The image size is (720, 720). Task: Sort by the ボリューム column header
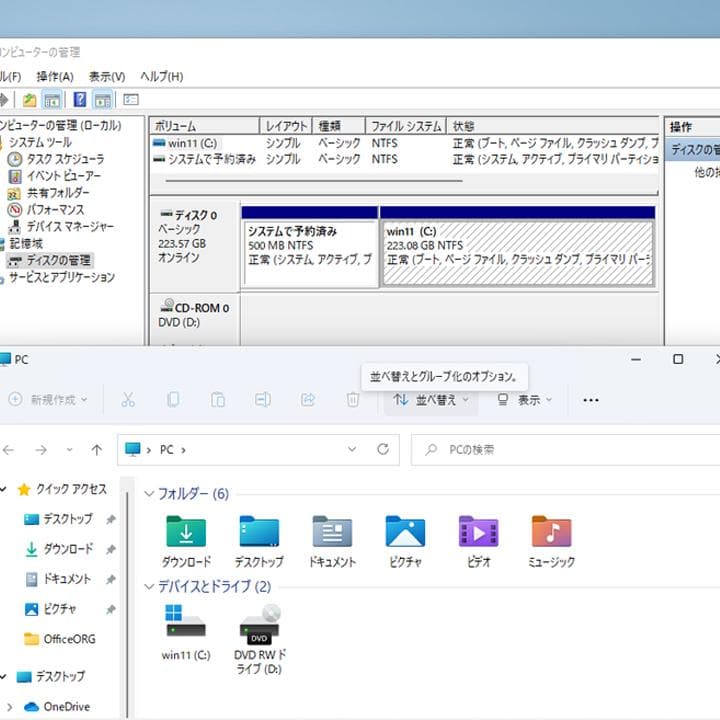(x=204, y=126)
